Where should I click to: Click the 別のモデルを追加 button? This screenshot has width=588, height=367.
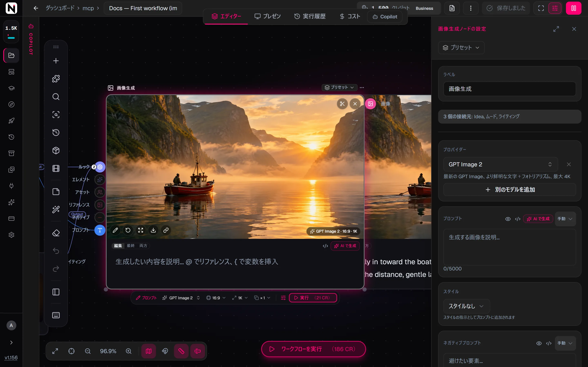point(510,190)
